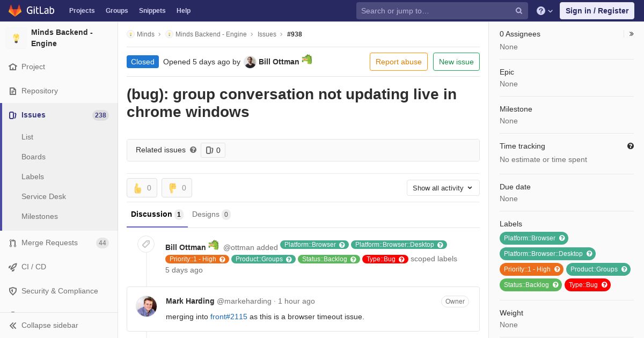The width and height of the screenshot is (644, 338).
Task: Open the front#2115 issue link
Action: pyautogui.click(x=229, y=317)
